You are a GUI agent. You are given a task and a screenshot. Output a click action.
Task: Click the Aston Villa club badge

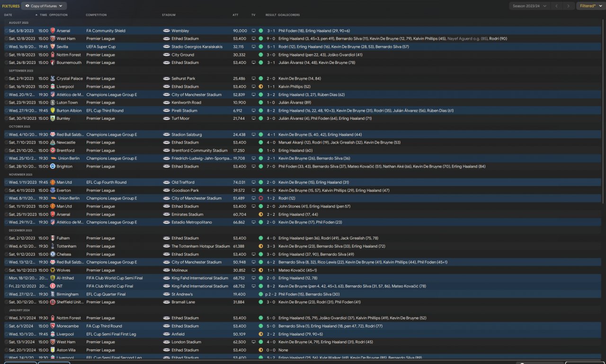click(x=53, y=350)
